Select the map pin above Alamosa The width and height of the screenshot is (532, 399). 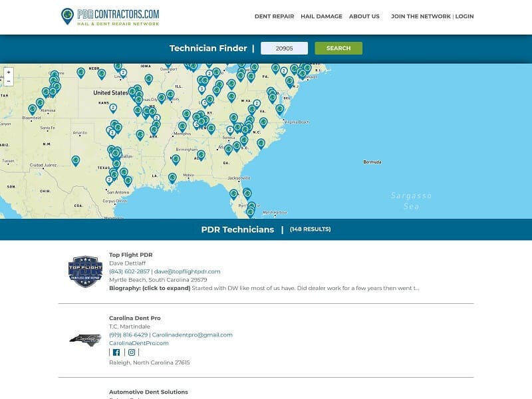tap(40, 103)
